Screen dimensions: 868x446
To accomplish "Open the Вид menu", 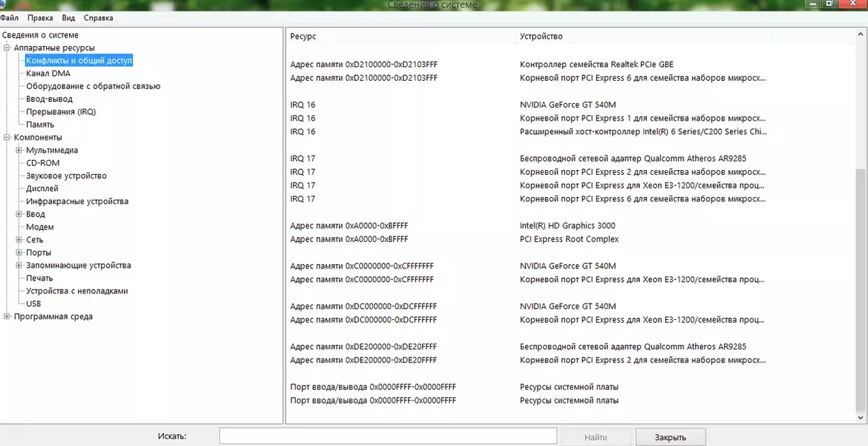I will tap(68, 17).
